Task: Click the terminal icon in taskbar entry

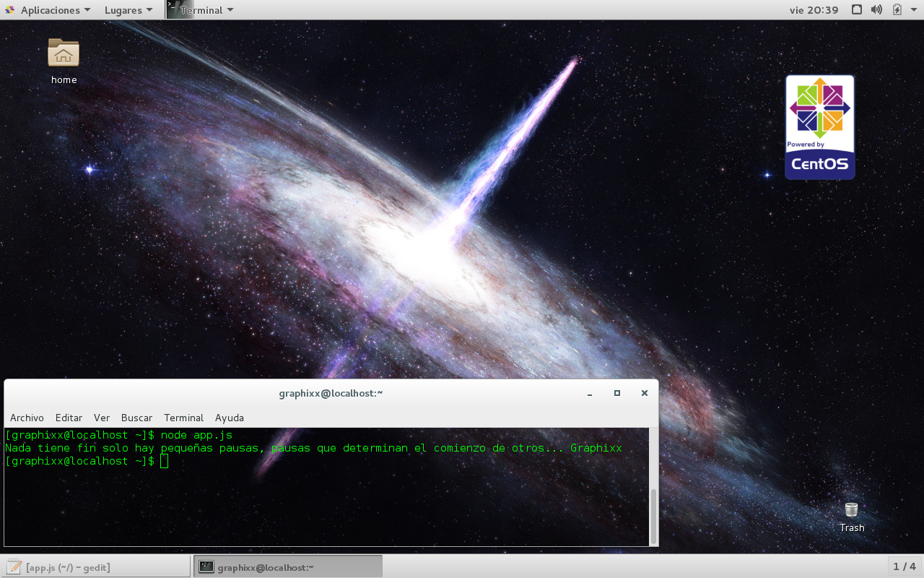Action: [x=206, y=567]
